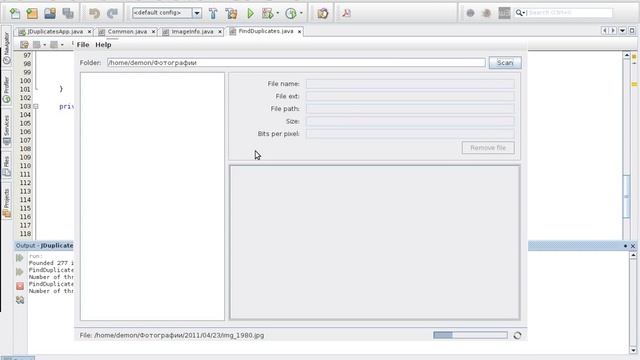Collapse the code fold at line 103

point(36,107)
